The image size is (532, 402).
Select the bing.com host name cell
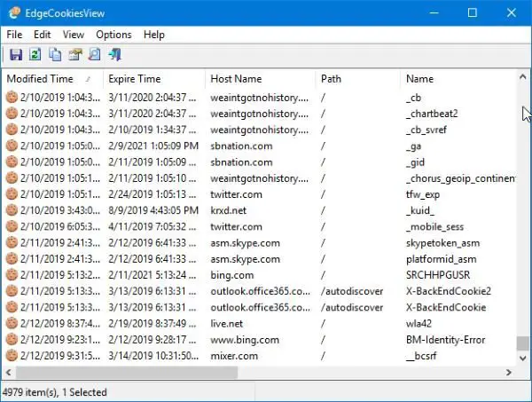232,275
